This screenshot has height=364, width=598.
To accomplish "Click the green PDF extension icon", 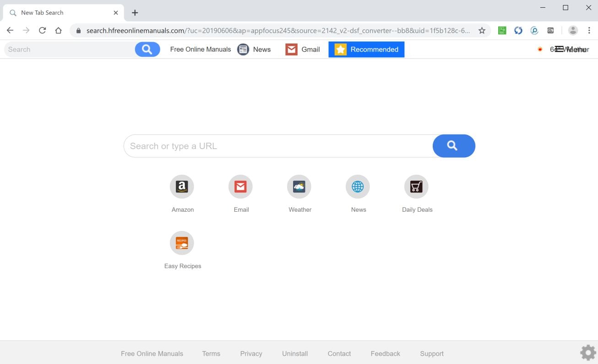I will pyautogui.click(x=502, y=31).
